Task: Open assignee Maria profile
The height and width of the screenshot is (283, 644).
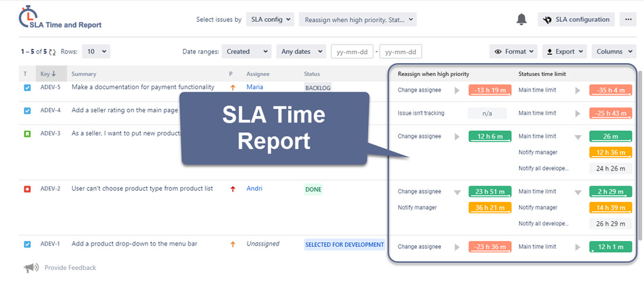Action: (x=255, y=87)
